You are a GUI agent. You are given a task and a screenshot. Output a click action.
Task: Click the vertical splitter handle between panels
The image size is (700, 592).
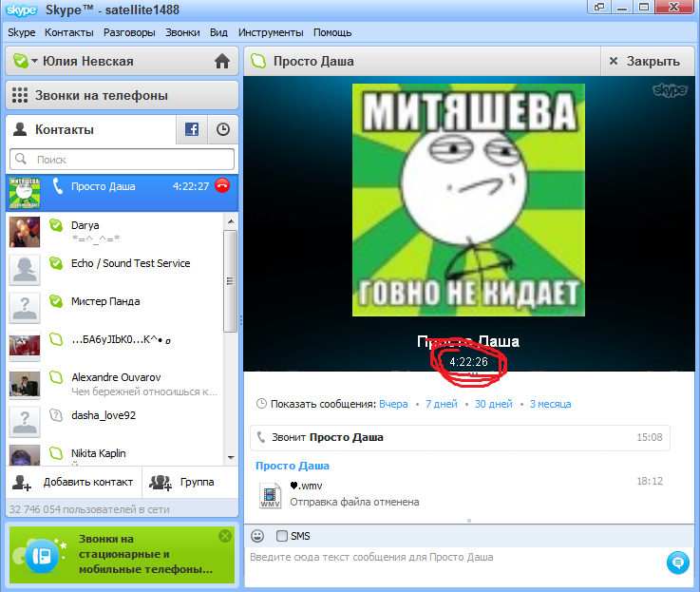[x=241, y=320]
